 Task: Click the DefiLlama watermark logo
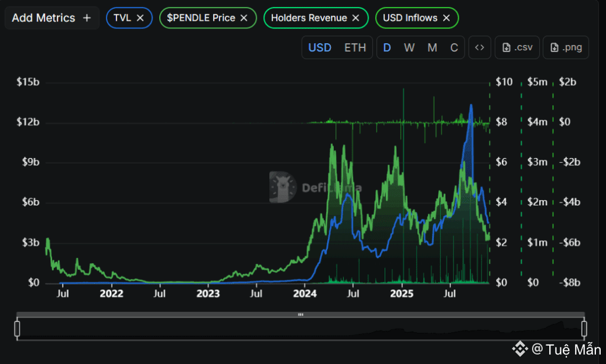point(282,187)
